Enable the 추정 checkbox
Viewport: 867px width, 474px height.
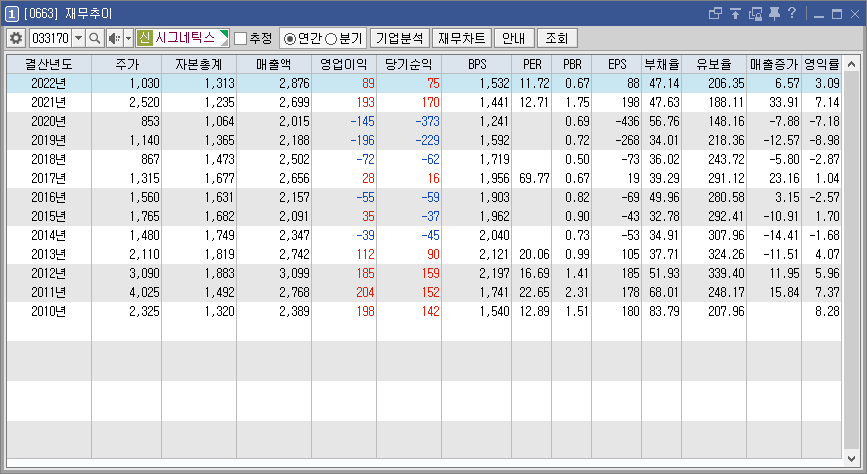click(240, 38)
